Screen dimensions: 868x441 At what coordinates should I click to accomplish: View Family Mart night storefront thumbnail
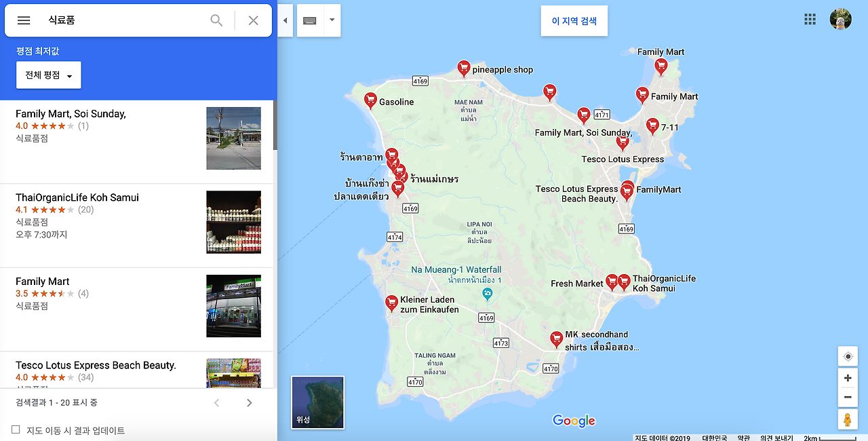pyautogui.click(x=233, y=306)
